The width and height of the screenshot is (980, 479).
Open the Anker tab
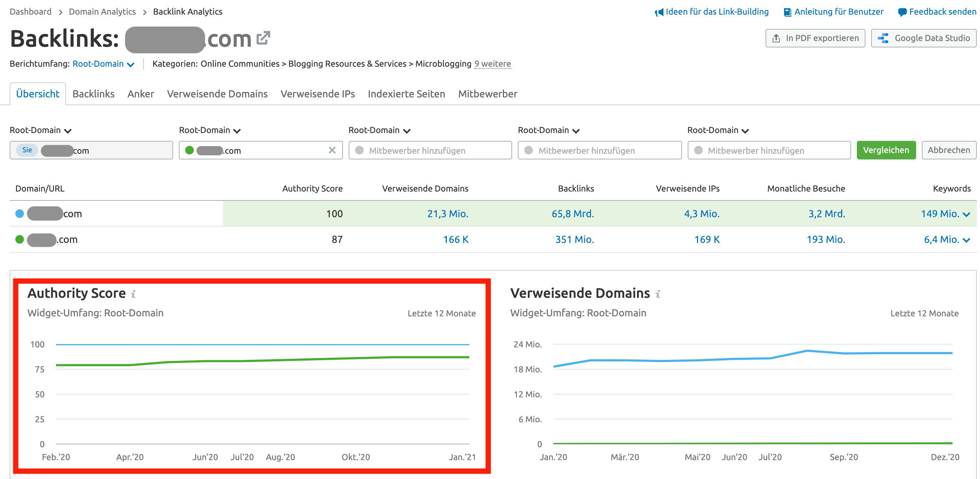141,94
